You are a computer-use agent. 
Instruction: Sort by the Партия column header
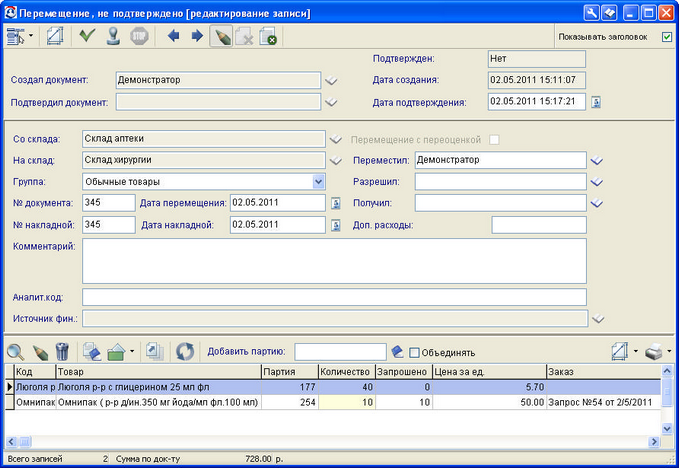(290, 372)
